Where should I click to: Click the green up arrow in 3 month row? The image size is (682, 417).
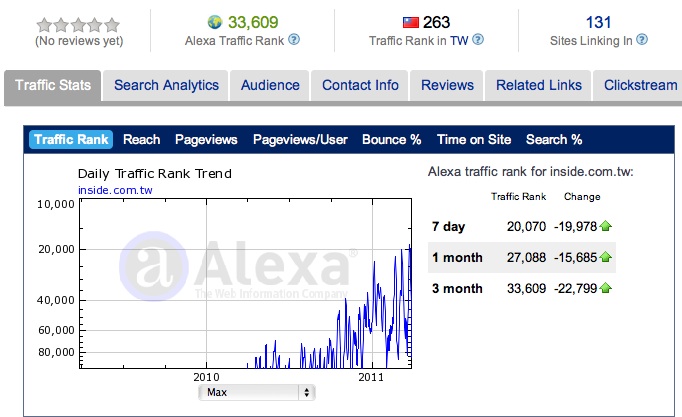pyautogui.click(x=605, y=288)
